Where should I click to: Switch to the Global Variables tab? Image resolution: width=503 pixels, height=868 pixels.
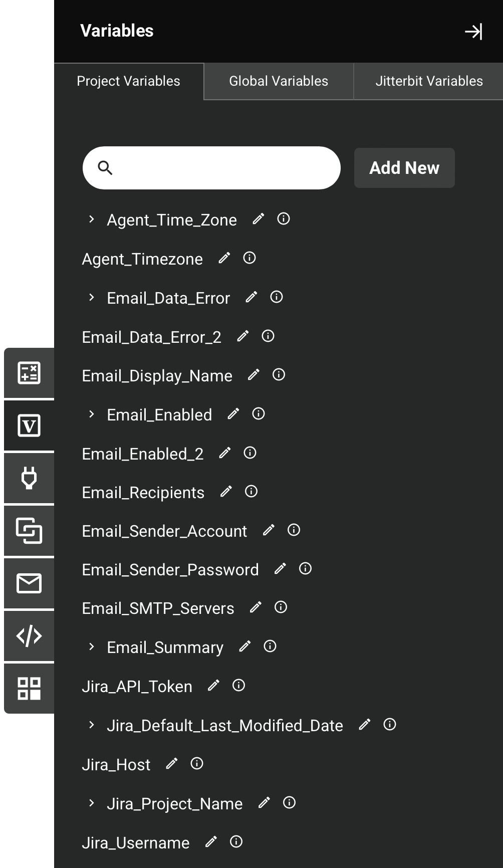point(278,81)
